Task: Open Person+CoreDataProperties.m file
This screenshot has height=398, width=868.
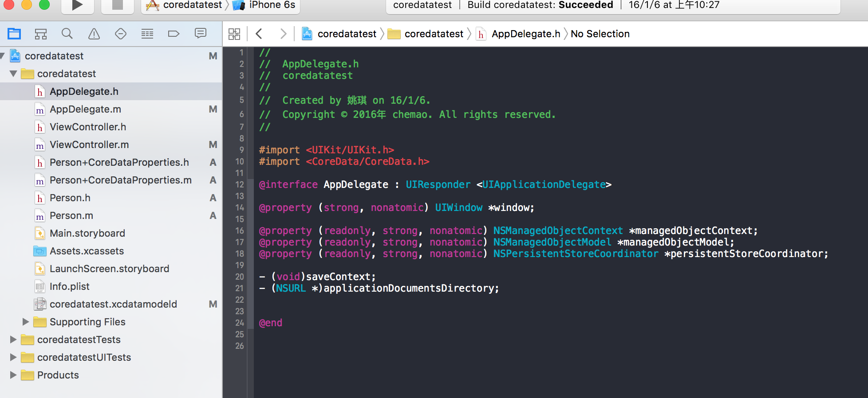Action: pos(111,180)
